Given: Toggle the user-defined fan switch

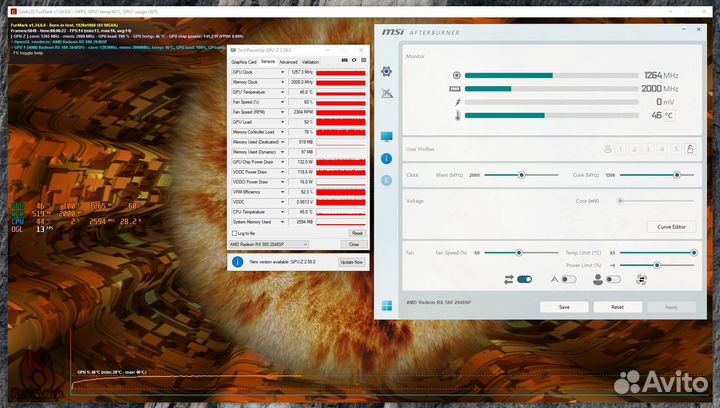Looking at the screenshot, I should (x=613, y=279).
